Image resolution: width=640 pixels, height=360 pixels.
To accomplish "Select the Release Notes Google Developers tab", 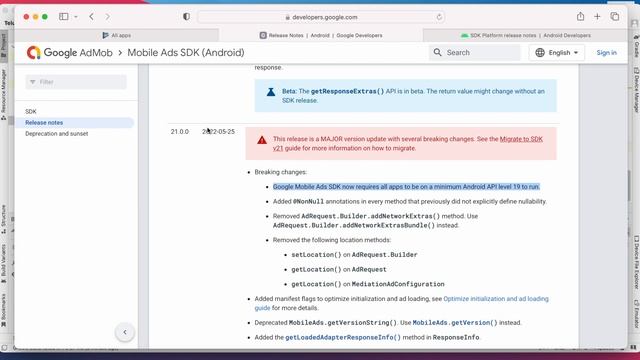I will [321, 36].
